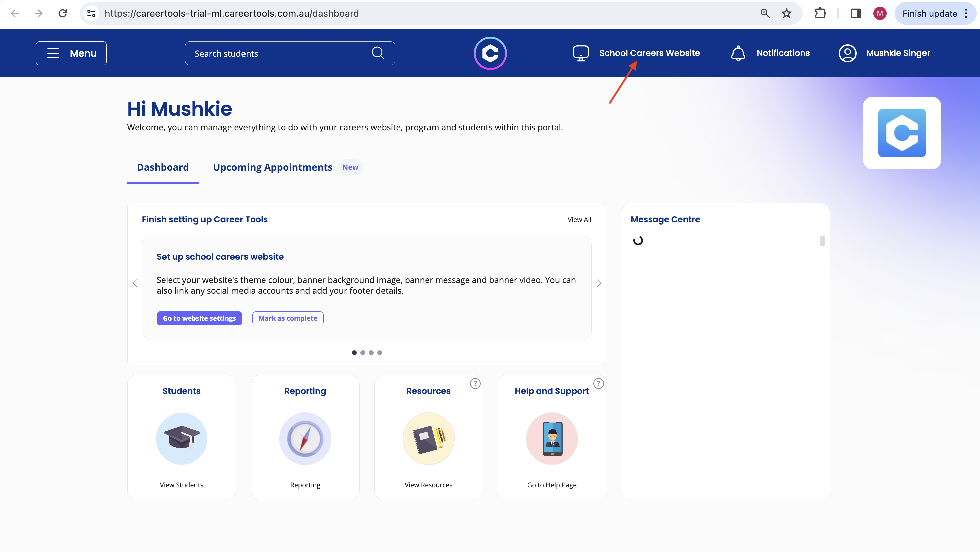Viewport: 980px width, 552px height.
Task: Click the graduation cap Students icon
Action: 181,439
